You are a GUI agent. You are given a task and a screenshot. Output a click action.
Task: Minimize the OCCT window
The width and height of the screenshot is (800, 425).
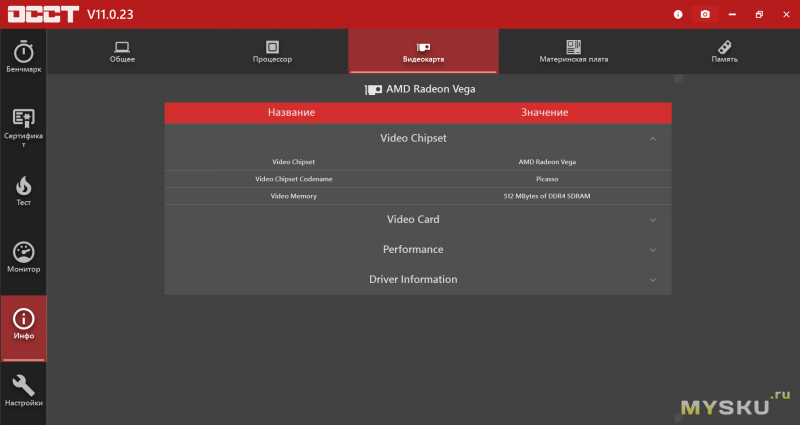(x=732, y=14)
